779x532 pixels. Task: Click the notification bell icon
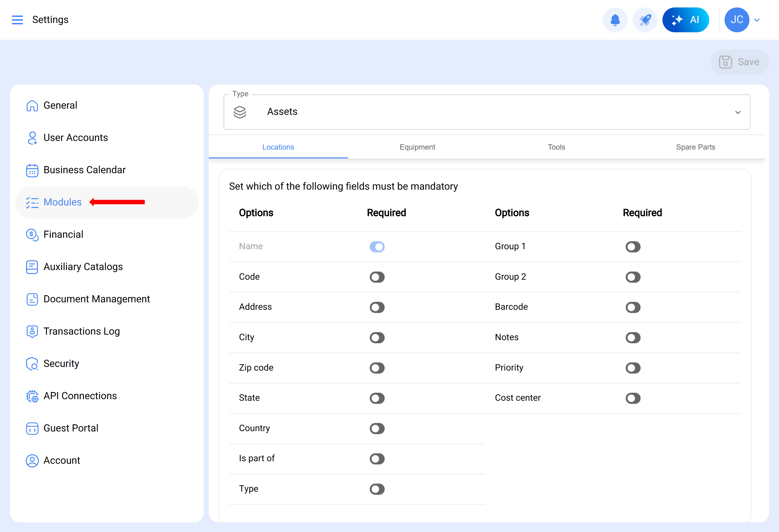click(615, 20)
